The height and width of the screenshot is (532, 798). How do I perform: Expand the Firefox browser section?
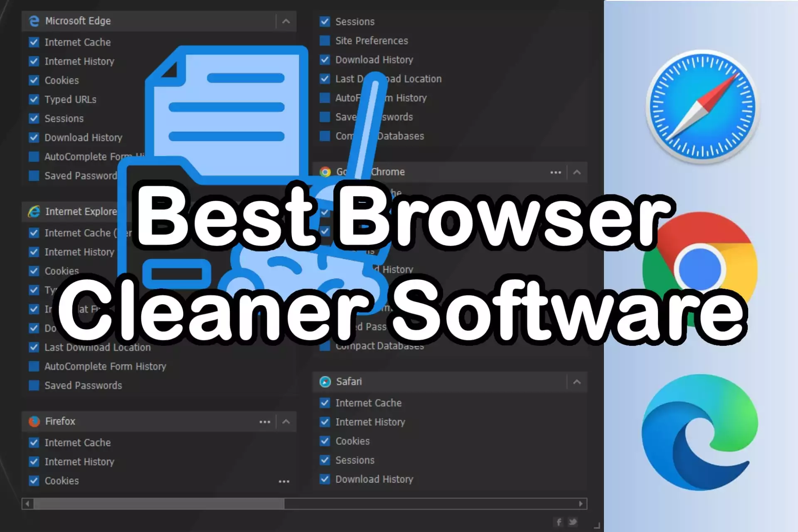point(286,421)
